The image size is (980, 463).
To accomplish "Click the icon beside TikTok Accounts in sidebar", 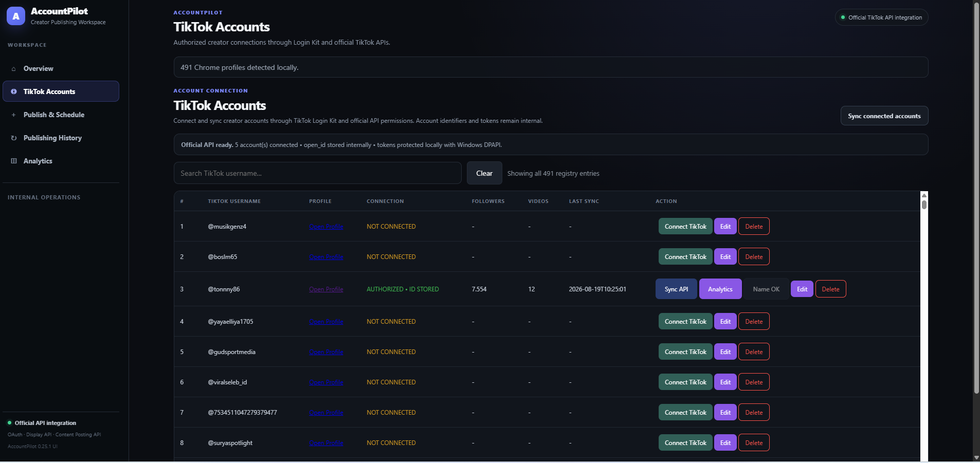I will click(14, 91).
